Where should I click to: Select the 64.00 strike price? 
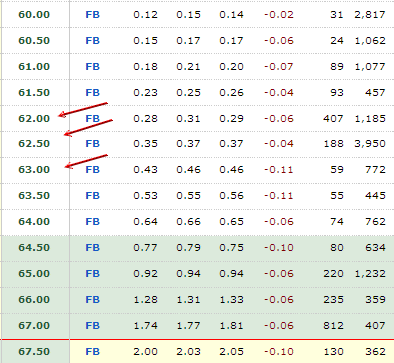point(34,222)
